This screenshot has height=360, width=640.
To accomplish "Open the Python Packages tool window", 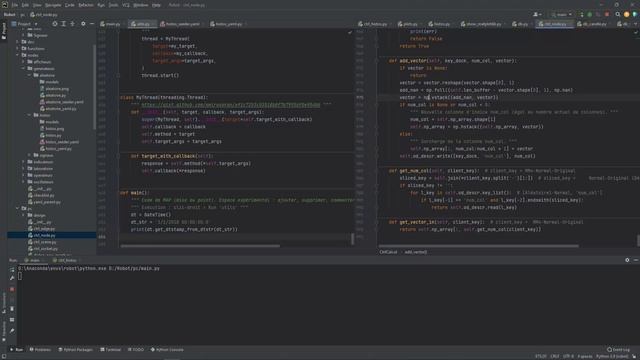I will pos(76,350).
